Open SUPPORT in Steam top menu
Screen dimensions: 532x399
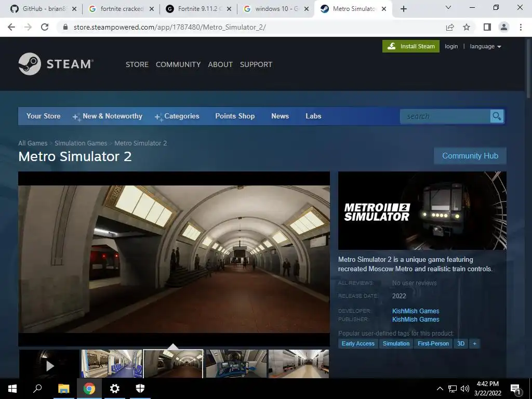coord(256,64)
